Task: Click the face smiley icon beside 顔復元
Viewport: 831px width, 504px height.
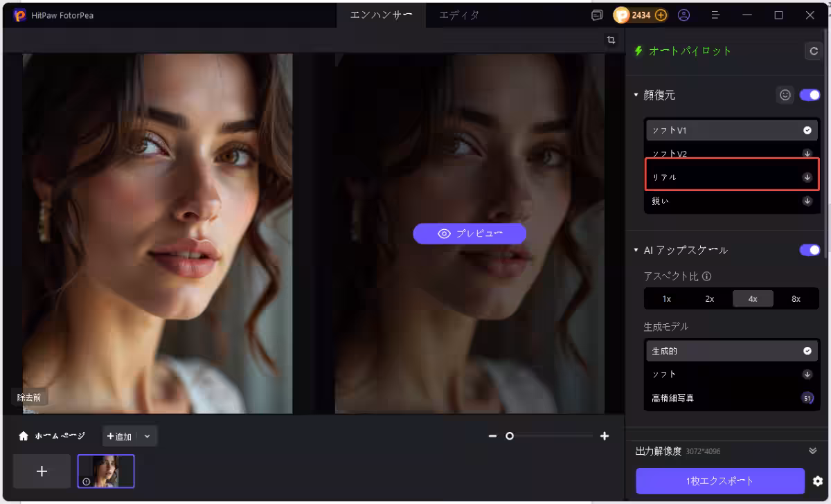Action: (785, 96)
